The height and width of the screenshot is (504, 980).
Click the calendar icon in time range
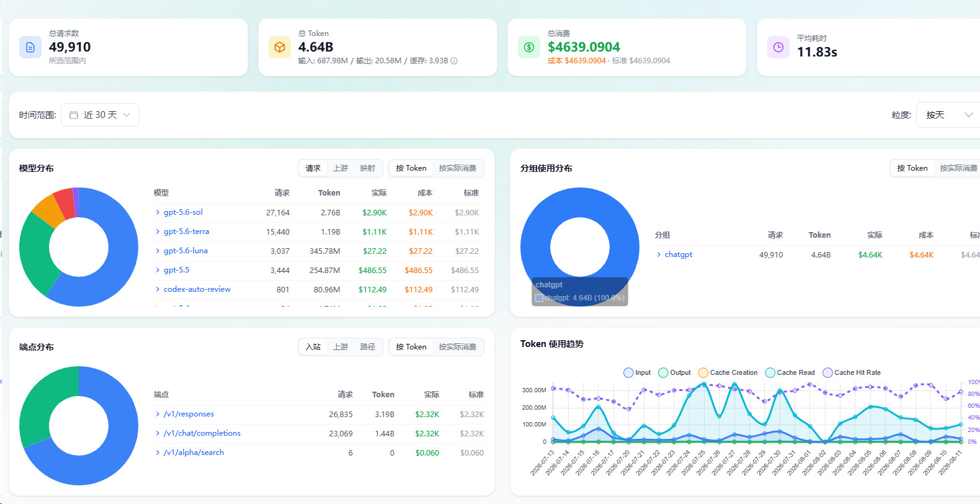[x=74, y=115]
